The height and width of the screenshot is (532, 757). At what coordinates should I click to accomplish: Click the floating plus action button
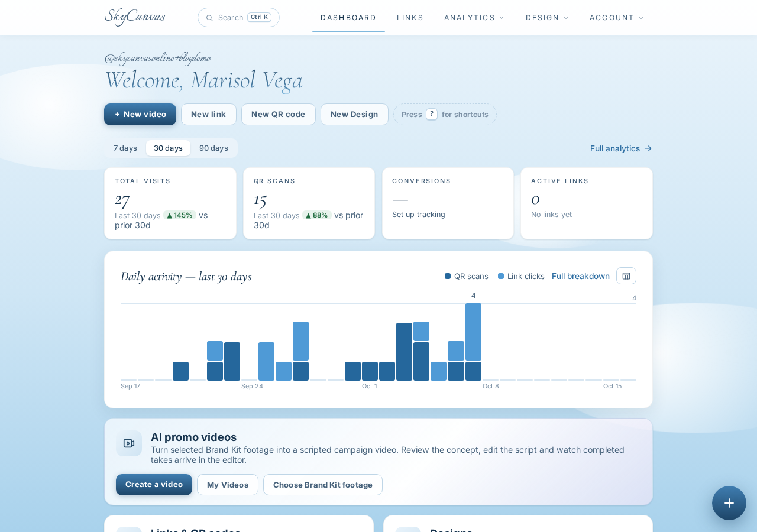[x=729, y=503]
